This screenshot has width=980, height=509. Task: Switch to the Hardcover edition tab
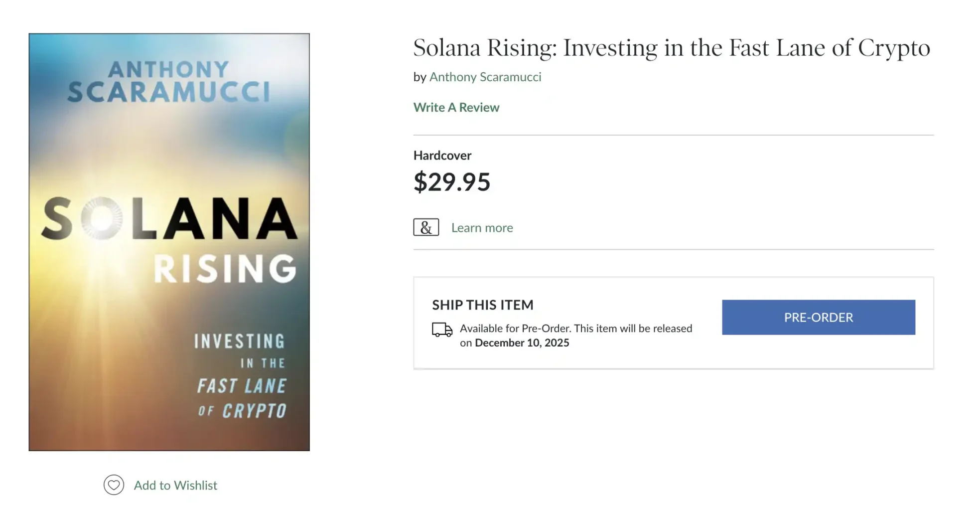442,155
